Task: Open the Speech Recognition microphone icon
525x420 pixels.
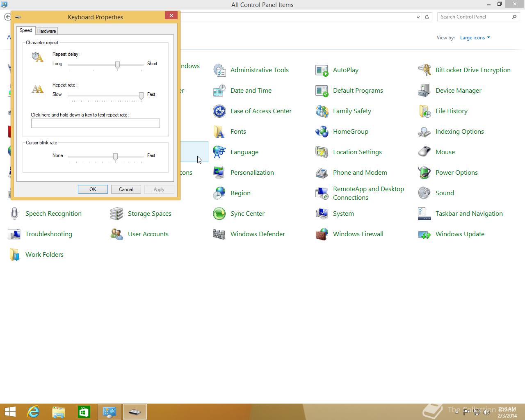Action: click(14, 214)
